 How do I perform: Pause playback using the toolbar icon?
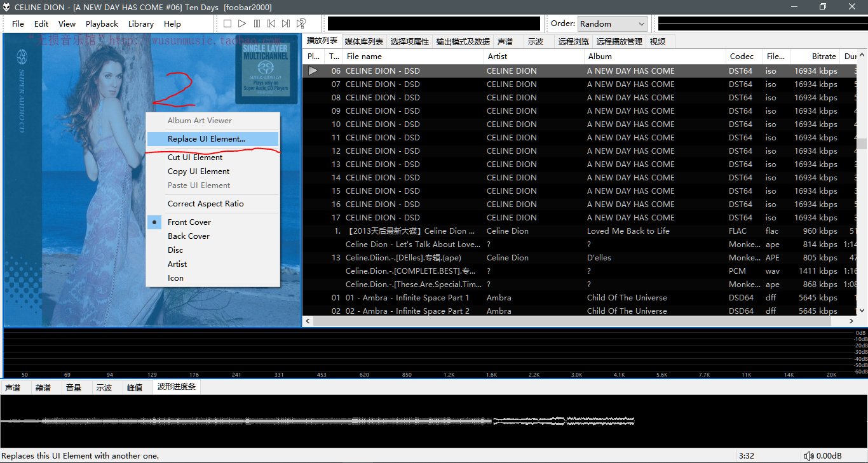point(257,23)
